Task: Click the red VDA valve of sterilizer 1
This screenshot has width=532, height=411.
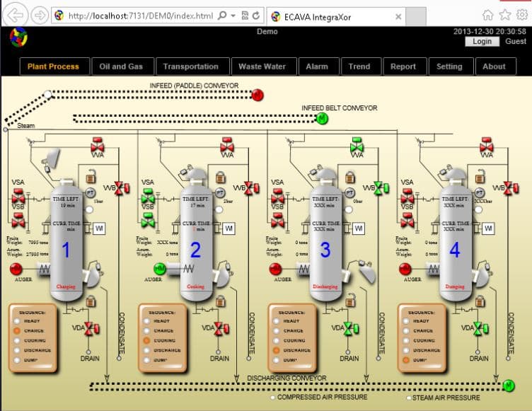Action: click(91, 328)
